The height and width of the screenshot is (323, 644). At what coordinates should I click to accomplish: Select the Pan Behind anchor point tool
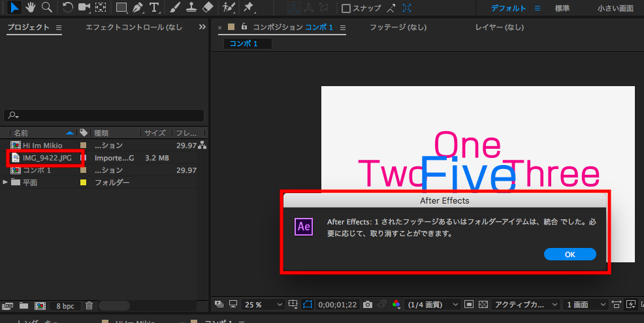pos(101,7)
